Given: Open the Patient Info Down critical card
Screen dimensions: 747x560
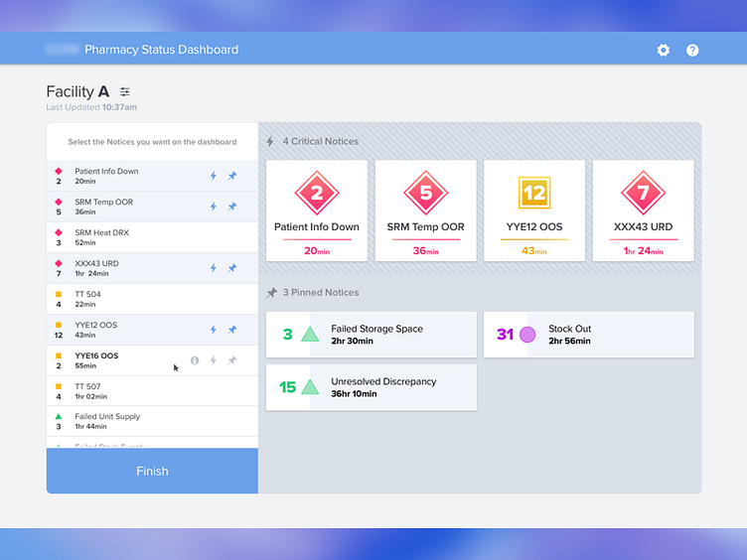Looking at the screenshot, I should 317,210.
